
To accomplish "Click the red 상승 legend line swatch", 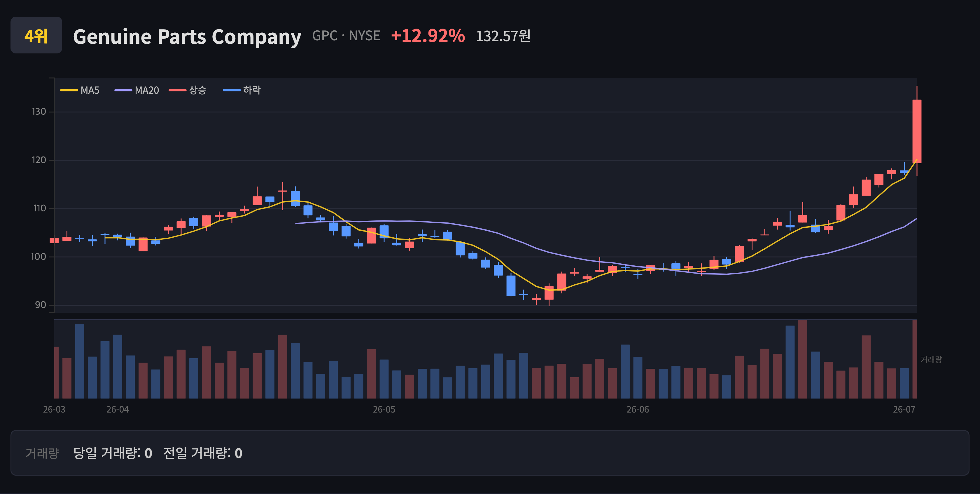I will tap(178, 90).
